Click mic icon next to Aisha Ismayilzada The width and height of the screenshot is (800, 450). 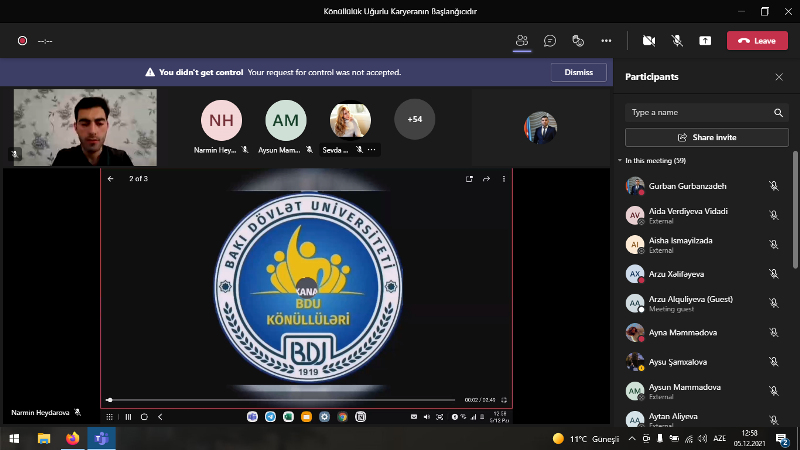(773, 245)
